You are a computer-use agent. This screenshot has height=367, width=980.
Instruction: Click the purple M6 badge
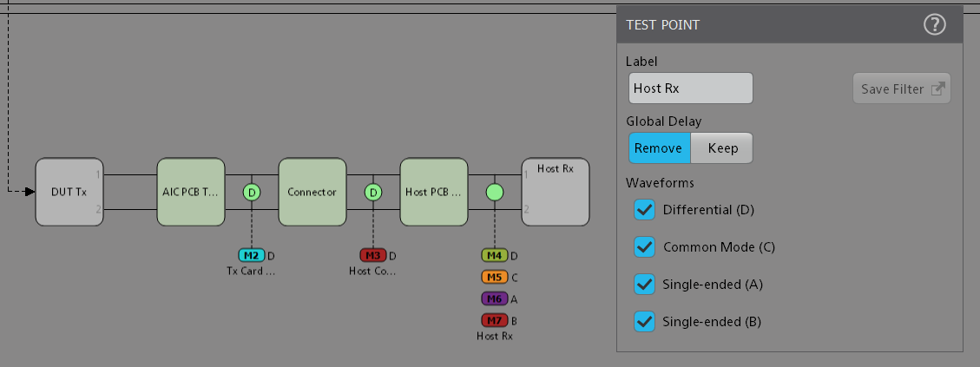[x=494, y=298]
